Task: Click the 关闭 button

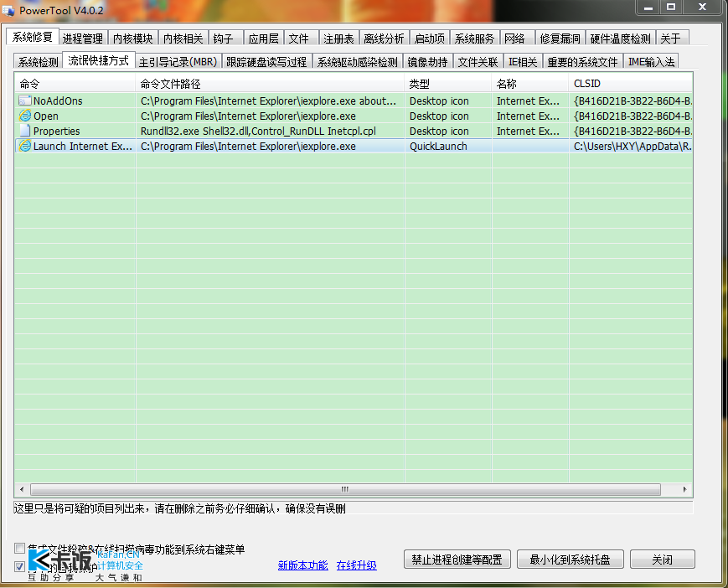Action: pyautogui.click(x=662, y=560)
